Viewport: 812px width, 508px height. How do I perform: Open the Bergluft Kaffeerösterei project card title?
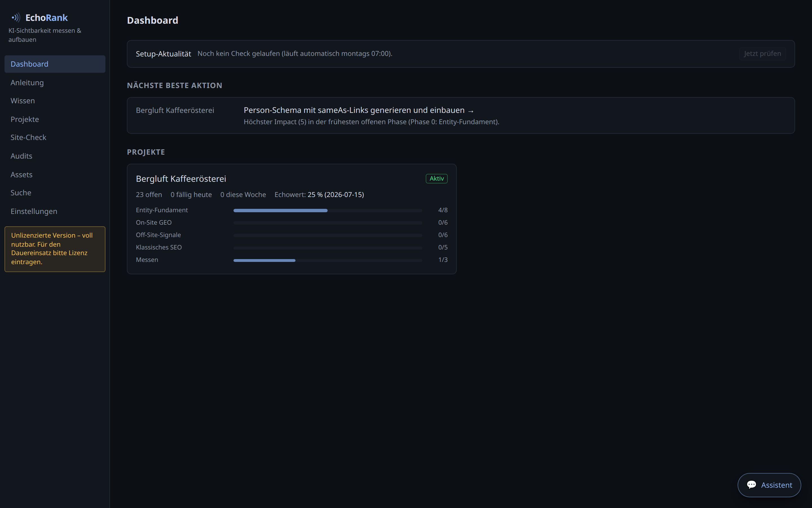pos(181,179)
